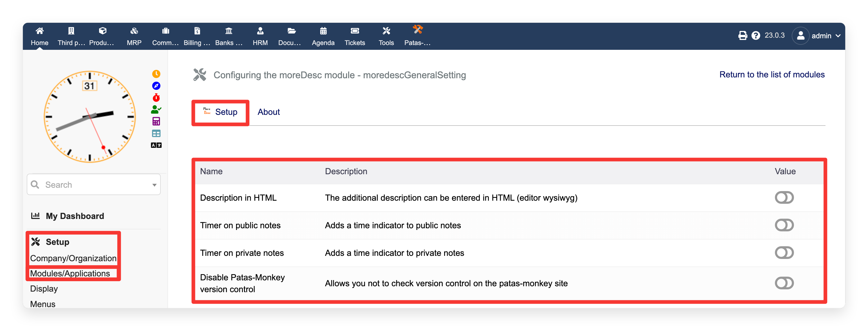Open My Dashboard link
Image resolution: width=868 pixels, height=331 pixels.
point(75,216)
